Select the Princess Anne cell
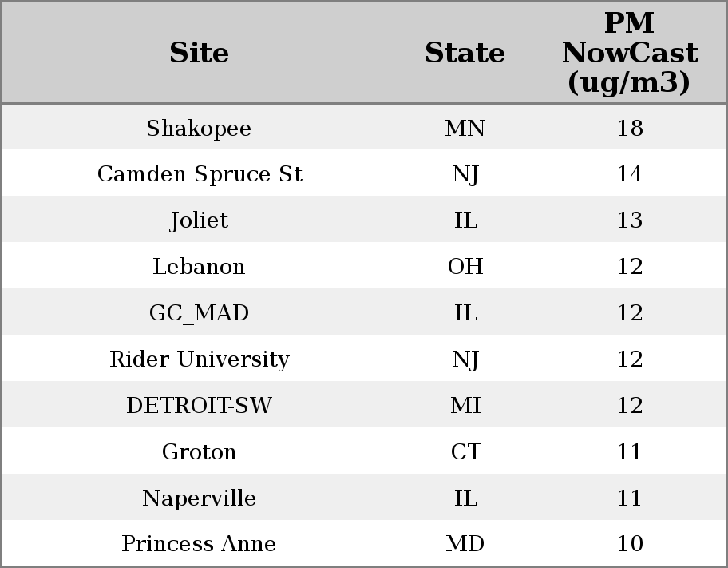 coord(199,544)
